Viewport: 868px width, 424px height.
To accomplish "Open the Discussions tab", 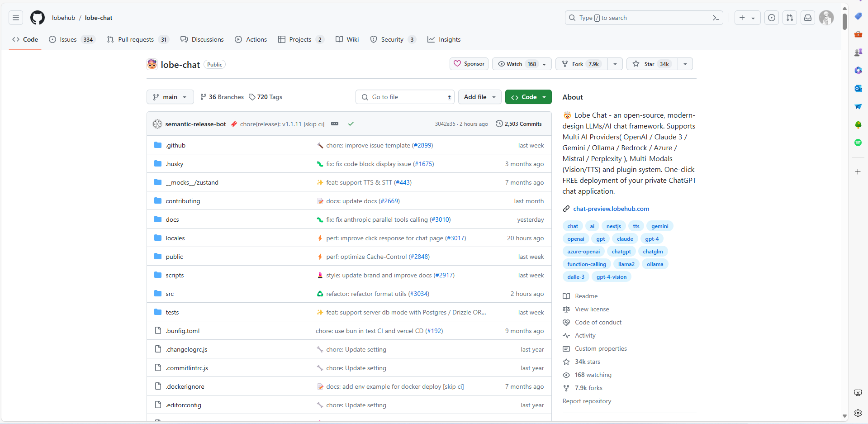I will (x=202, y=39).
